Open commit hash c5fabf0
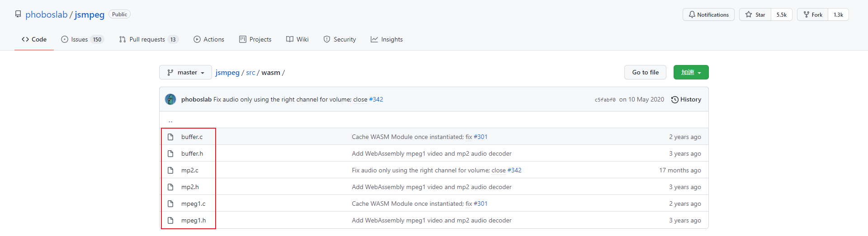The image size is (868, 236). [x=605, y=100]
